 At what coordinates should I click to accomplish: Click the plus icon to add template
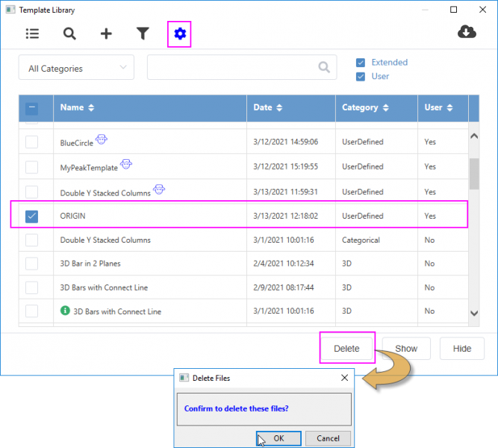click(106, 34)
